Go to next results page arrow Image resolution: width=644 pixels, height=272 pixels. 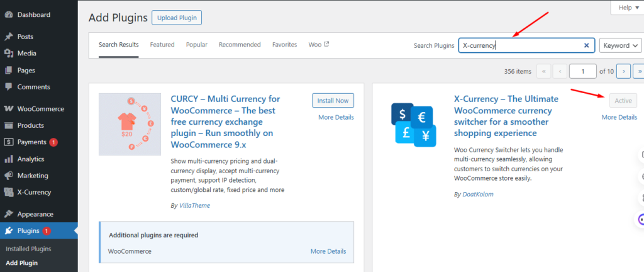pos(623,72)
